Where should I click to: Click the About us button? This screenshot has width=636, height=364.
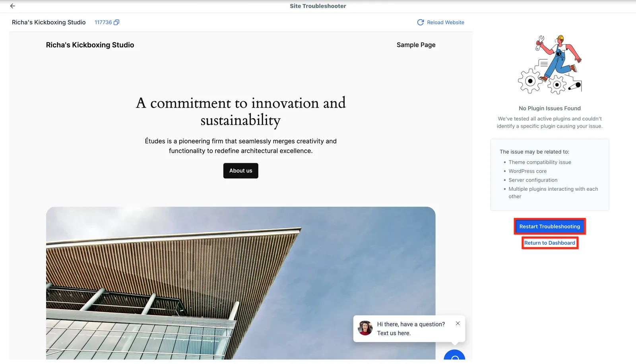(x=240, y=171)
